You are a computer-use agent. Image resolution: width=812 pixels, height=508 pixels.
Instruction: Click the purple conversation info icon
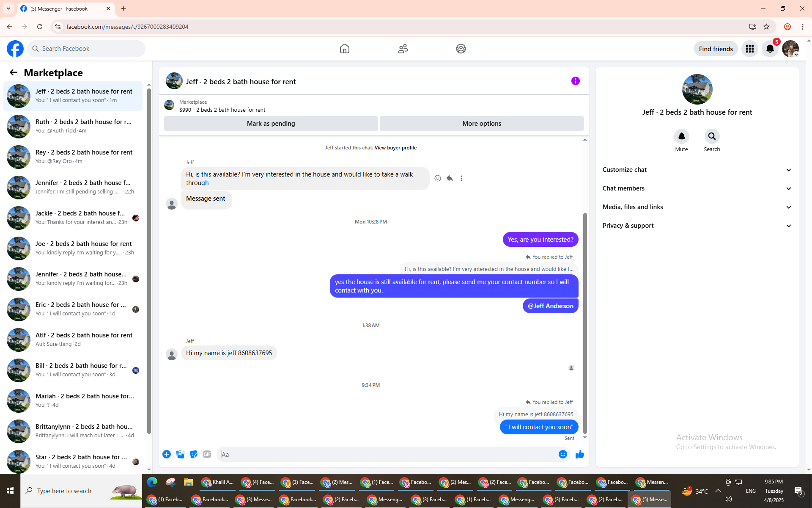[575, 81]
